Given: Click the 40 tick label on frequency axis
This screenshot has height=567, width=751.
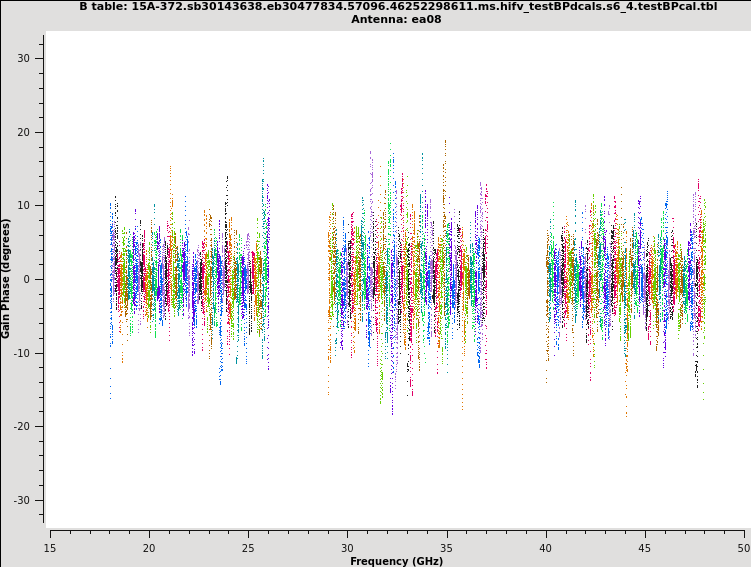Looking at the screenshot, I should (x=546, y=548).
